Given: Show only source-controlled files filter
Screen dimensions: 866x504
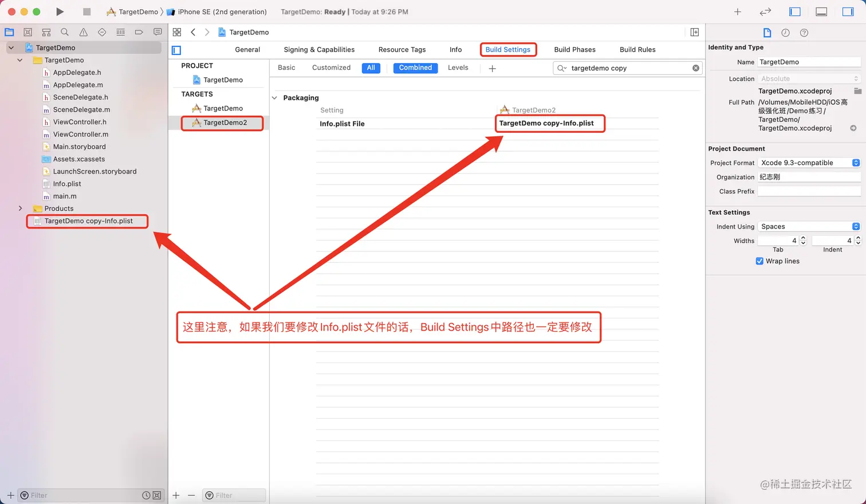Looking at the screenshot, I should tap(156, 495).
